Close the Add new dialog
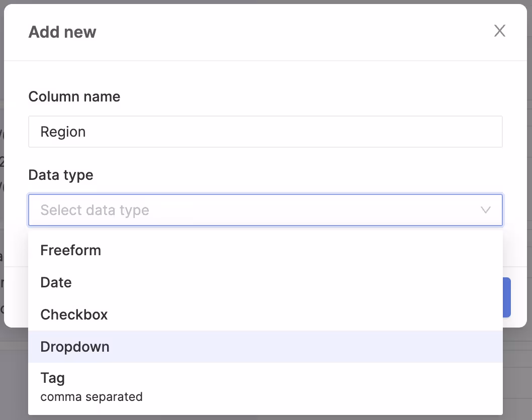 click(x=499, y=31)
